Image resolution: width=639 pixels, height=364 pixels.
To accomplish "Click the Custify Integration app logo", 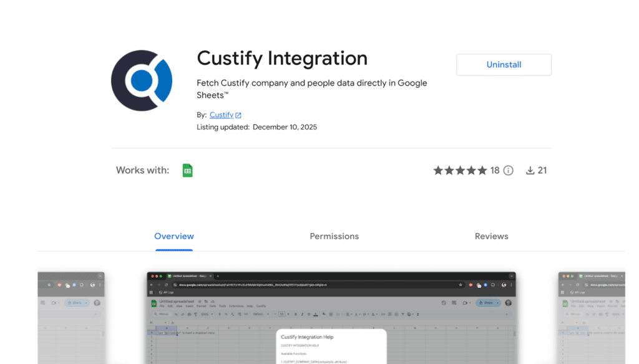I will tap(142, 80).
